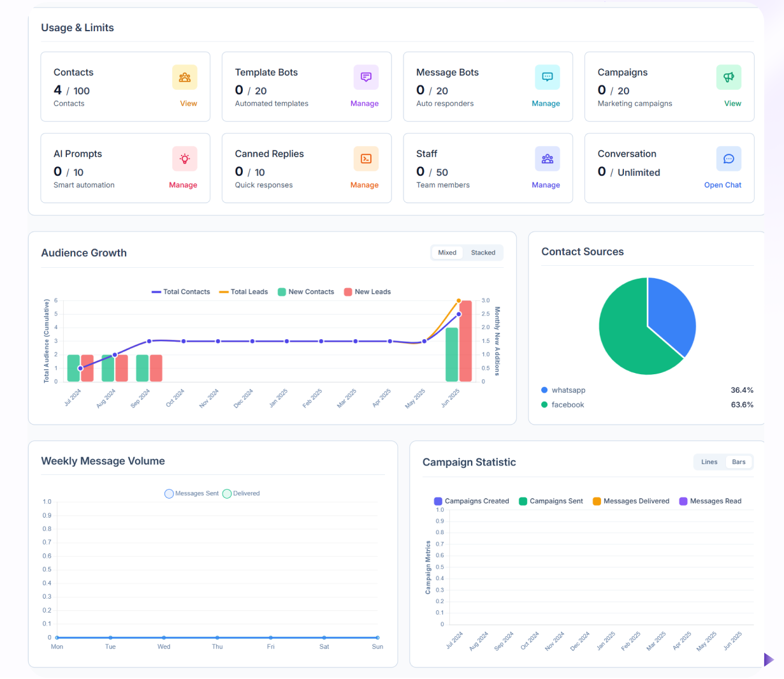Click View on the Contacts card
This screenshot has width=784, height=679.
(x=188, y=103)
